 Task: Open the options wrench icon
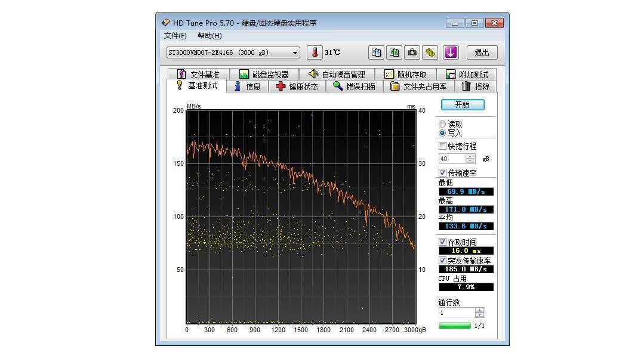coord(430,52)
